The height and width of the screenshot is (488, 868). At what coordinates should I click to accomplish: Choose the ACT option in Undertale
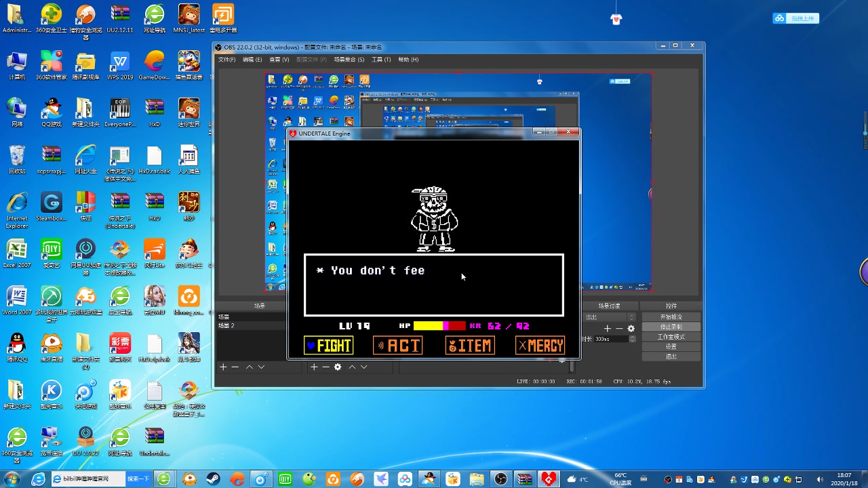[399, 346]
